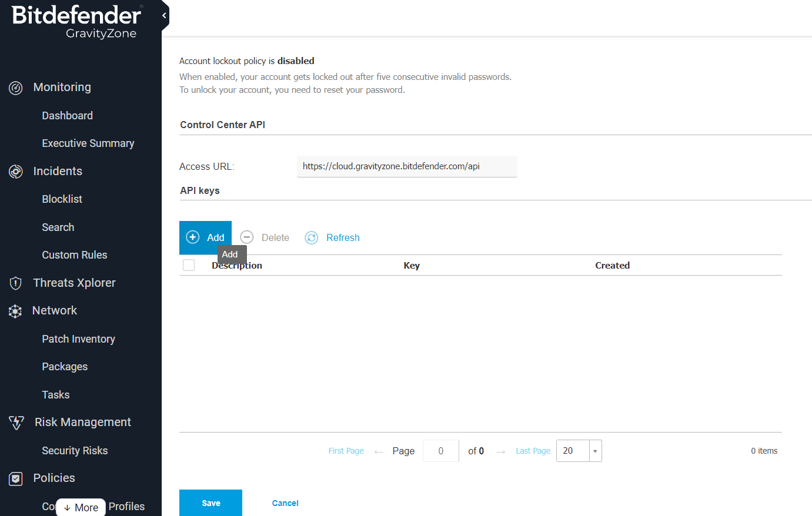Click the "0 items" count text
Screen dimensions: 812x516
764,451
